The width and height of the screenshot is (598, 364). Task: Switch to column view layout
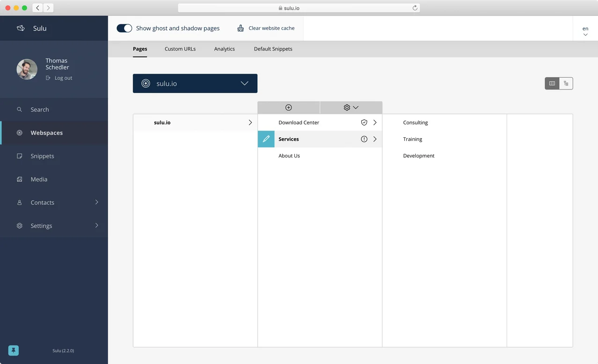point(552,83)
